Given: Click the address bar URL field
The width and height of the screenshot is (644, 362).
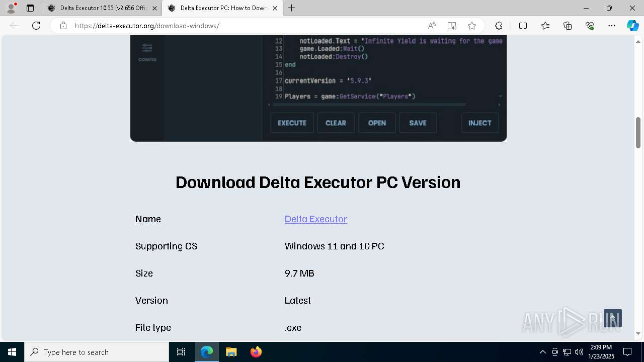Looking at the screenshot, I should coord(247,26).
